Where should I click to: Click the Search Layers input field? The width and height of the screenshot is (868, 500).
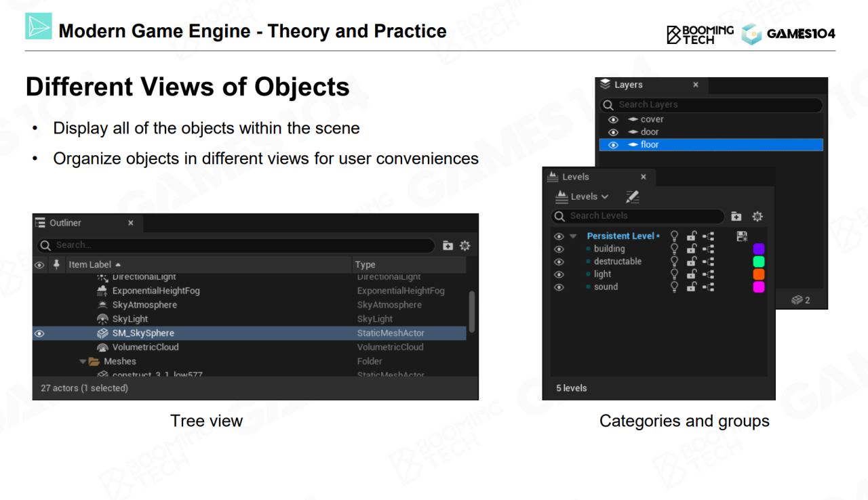click(x=712, y=105)
